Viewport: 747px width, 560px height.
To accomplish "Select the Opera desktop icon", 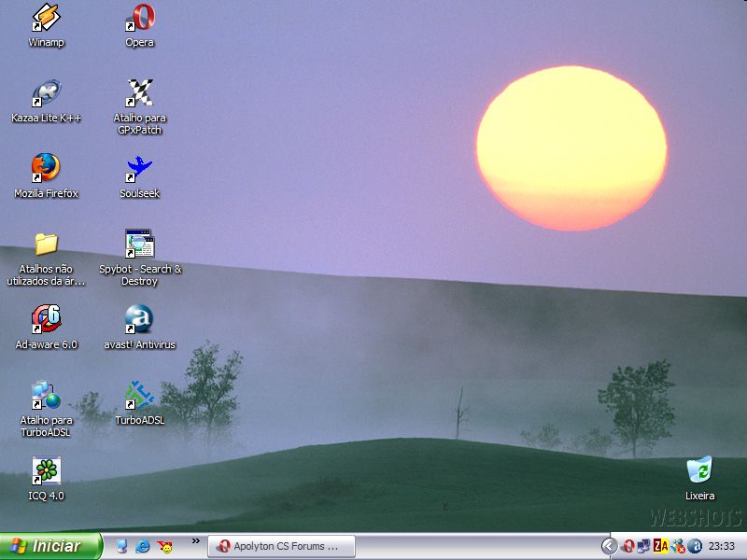I will point(140,18).
